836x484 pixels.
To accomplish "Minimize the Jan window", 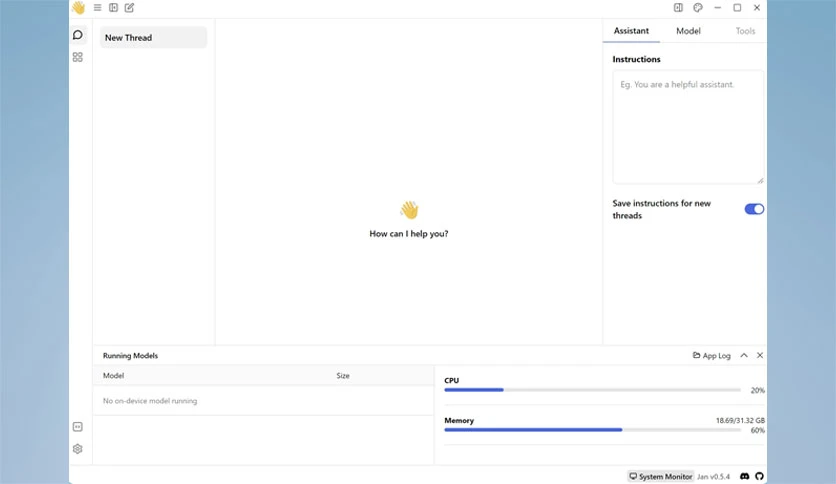I will pyautogui.click(x=718, y=7).
